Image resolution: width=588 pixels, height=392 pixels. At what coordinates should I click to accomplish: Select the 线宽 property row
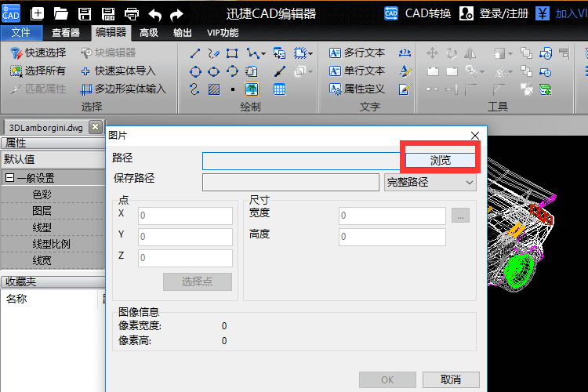click(x=53, y=260)
